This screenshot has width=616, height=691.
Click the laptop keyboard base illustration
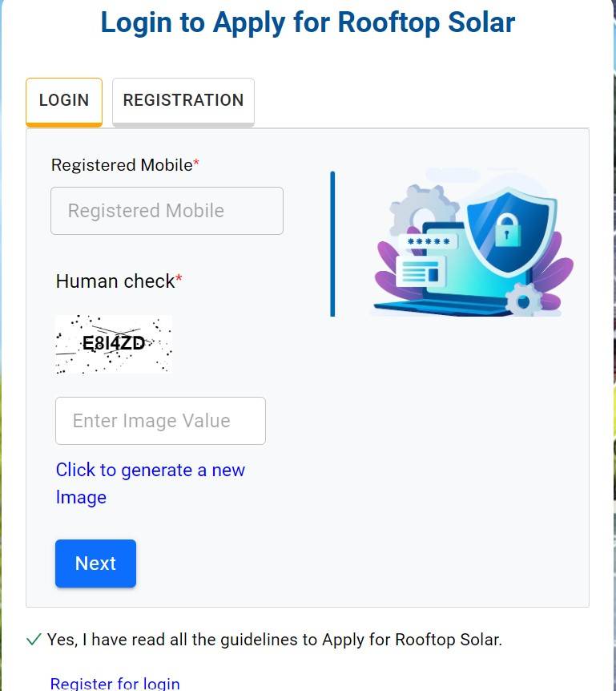441,307
